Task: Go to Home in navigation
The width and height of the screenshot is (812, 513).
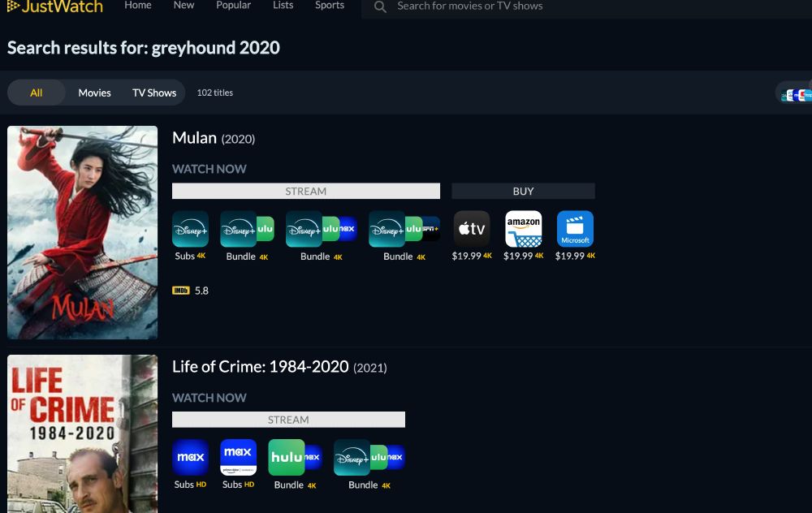Action: pyautogui.click(x=138, y=5)
